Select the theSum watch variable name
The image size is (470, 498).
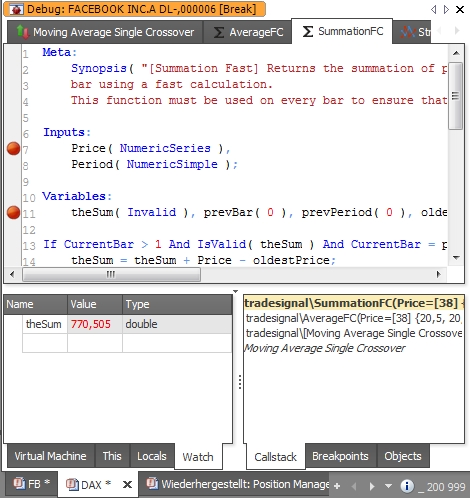(x=44, y=324)
